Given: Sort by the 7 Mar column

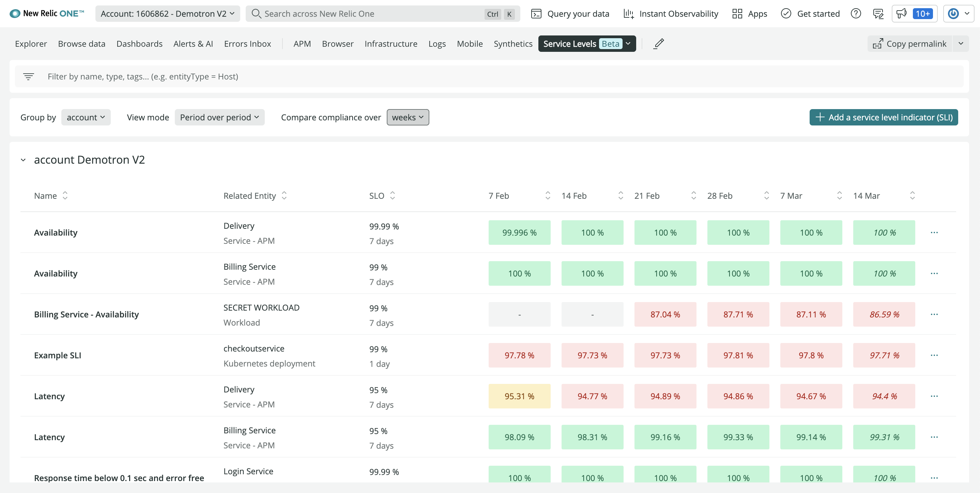Looking at the screenshot, I should tap(840, 196).
